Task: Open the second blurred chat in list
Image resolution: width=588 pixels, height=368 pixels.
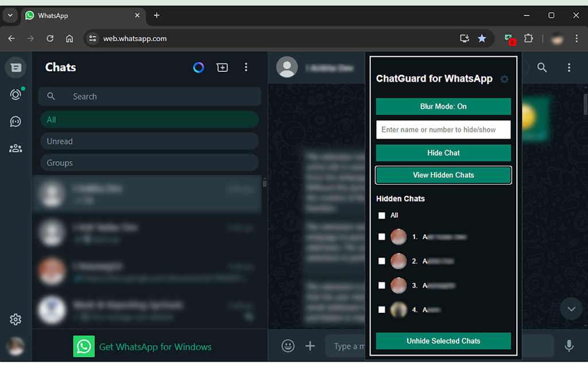Action: 147,233
